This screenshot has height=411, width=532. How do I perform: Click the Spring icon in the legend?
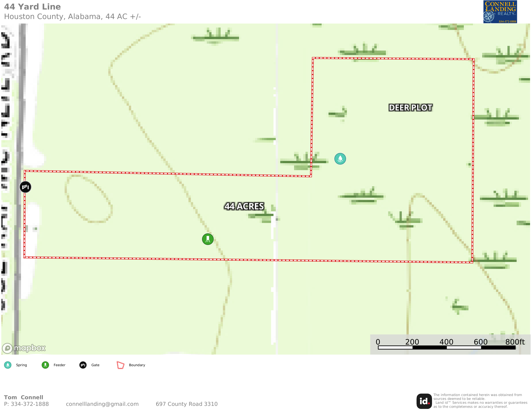pyautogui.click(x=8, y=365)
